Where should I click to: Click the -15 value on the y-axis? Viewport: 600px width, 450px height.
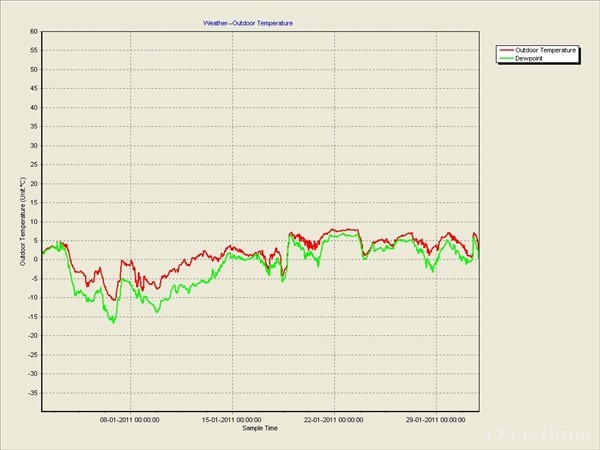32,317
